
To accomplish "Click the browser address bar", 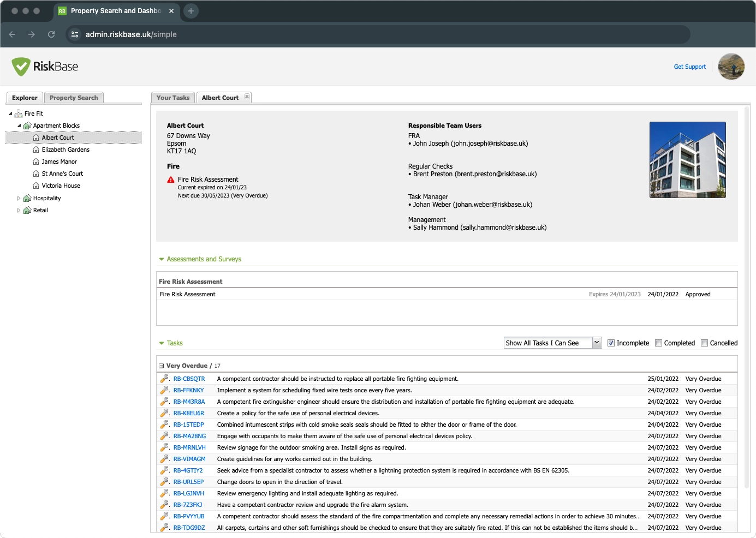I will tap(378, 34).
